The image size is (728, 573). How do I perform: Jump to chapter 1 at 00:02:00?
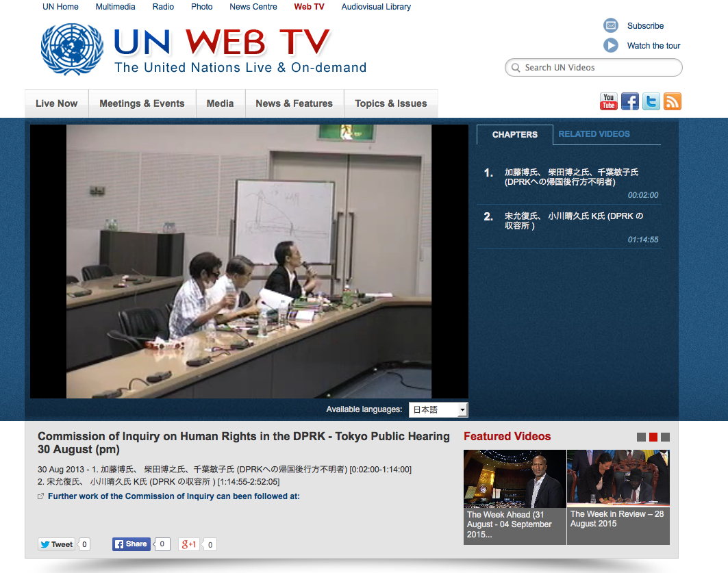click(x=569, y=183)
